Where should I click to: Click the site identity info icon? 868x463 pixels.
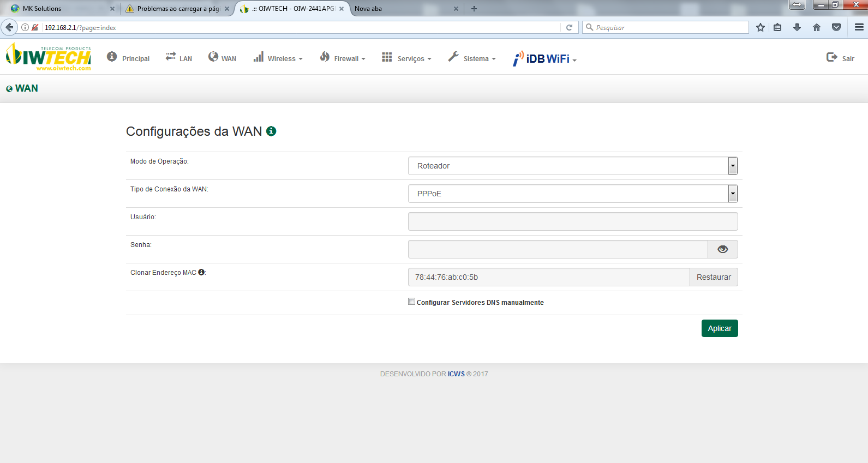[25, 27]
